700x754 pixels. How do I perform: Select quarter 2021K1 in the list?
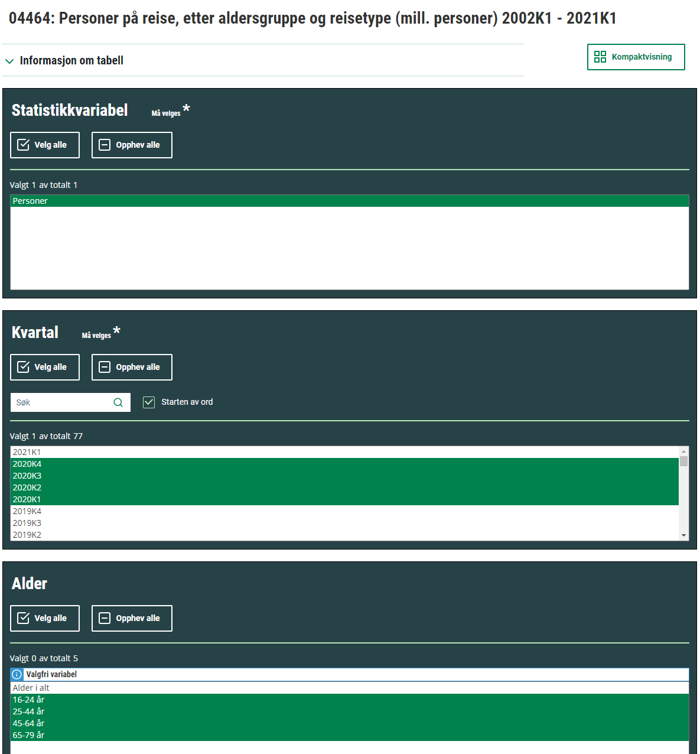pyautogui.click(x=344, y=452)
